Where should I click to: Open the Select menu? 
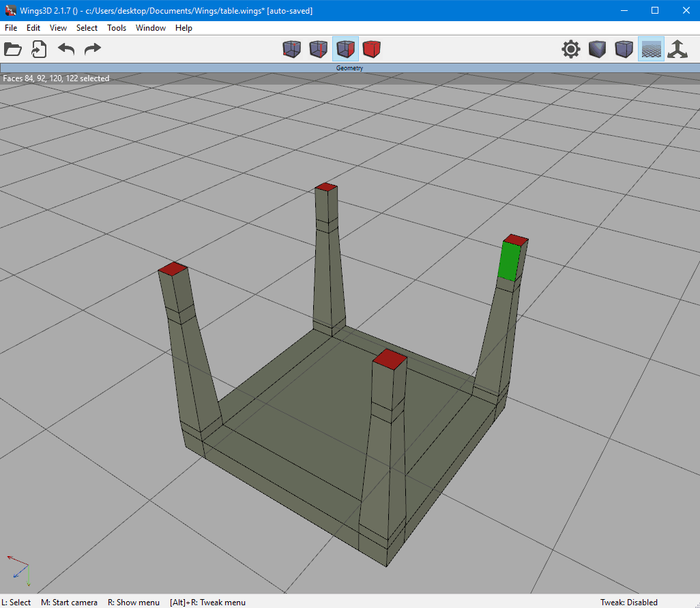[87, 28]
